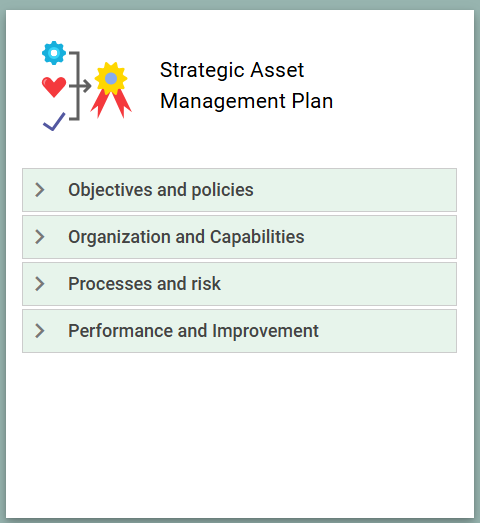Open the Processes and risk section
Screen dimensions: 480x523
pyautogui.click(x=239, y=284)
